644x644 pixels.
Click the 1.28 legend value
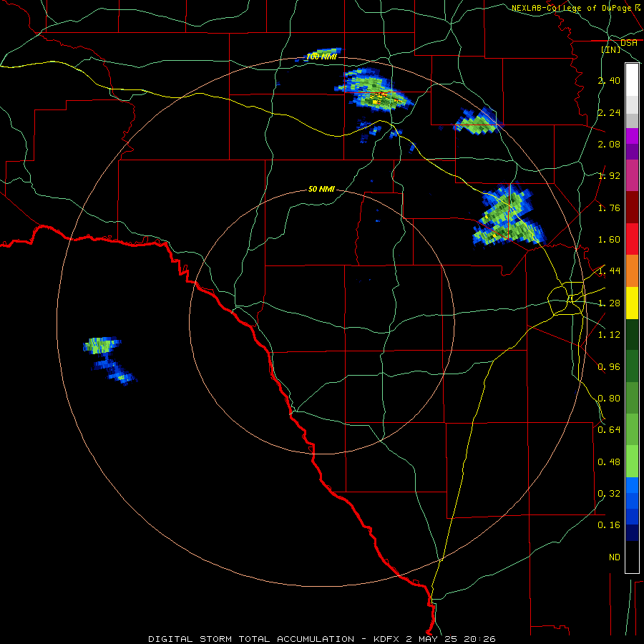pos(609,303)
